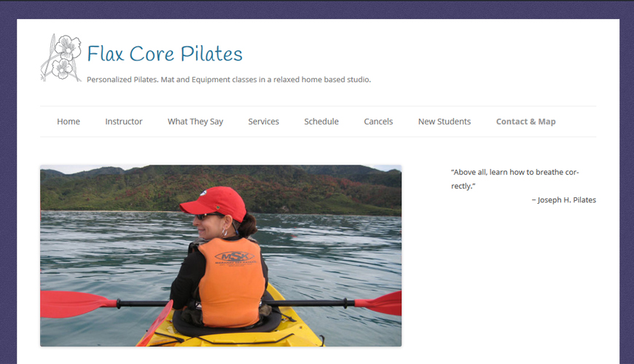
Task: Click the Joseph H. Pilates attribution
Action: [563, 200]
